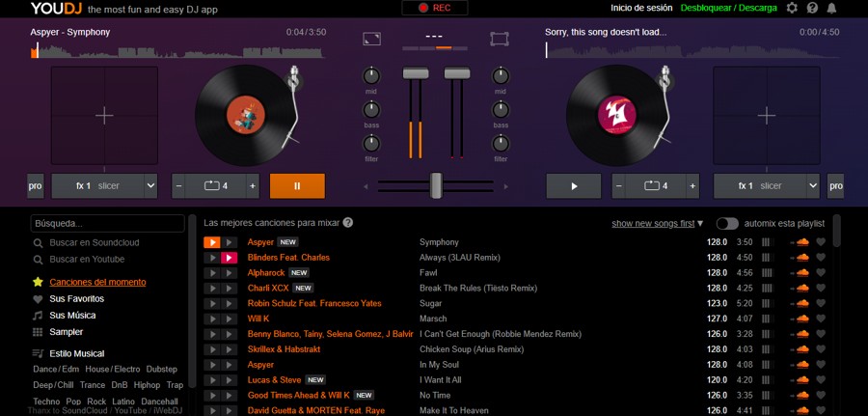Load Fawl to left deck

click(x=211, y=272)
